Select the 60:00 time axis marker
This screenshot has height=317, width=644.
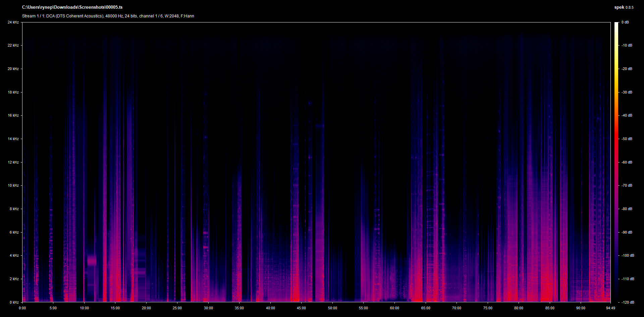click(x=394, y=308)
